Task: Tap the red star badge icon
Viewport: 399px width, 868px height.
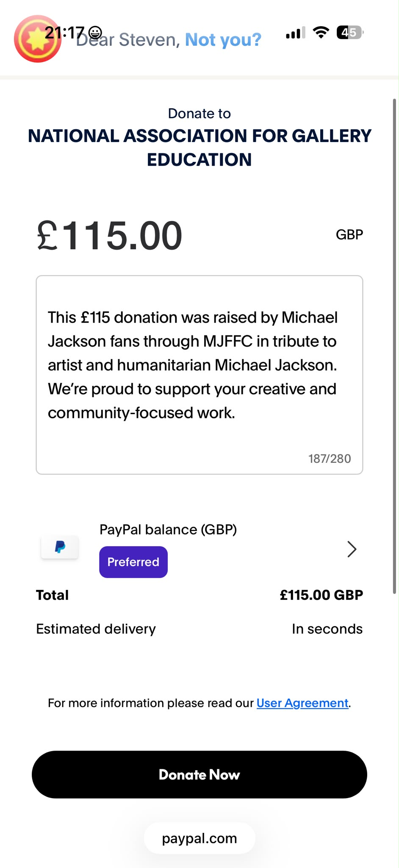Action: (38, 39)
